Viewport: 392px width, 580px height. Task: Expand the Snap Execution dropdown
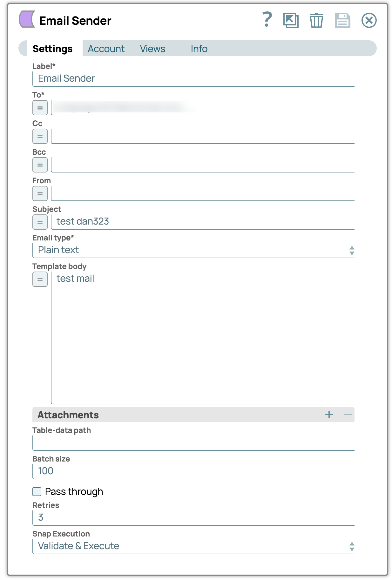pyautogui.click(x=193, y=546)
